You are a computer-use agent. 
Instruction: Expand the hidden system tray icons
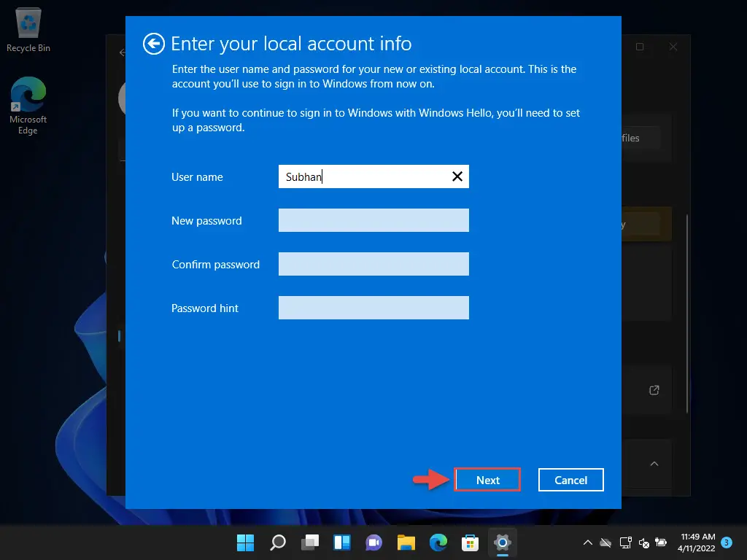pos(587,542)
